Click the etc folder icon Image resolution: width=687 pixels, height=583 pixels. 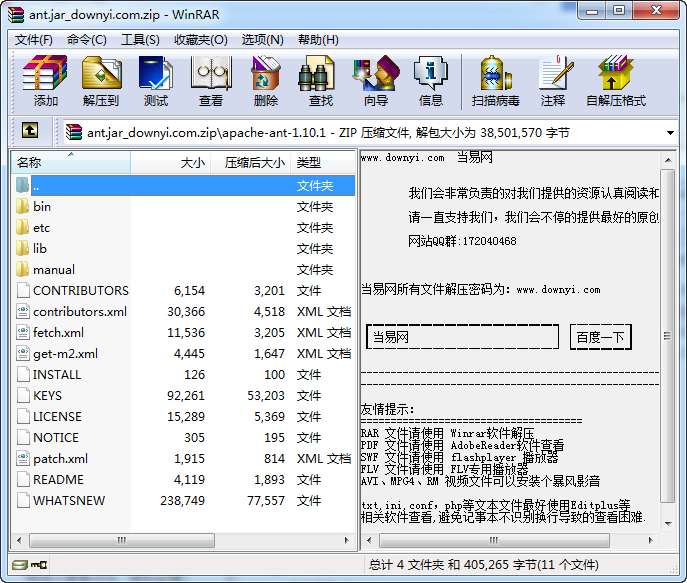(22, 227)
